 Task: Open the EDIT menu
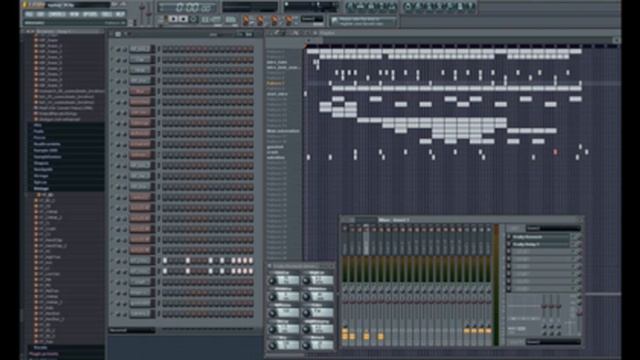point(40,14)
